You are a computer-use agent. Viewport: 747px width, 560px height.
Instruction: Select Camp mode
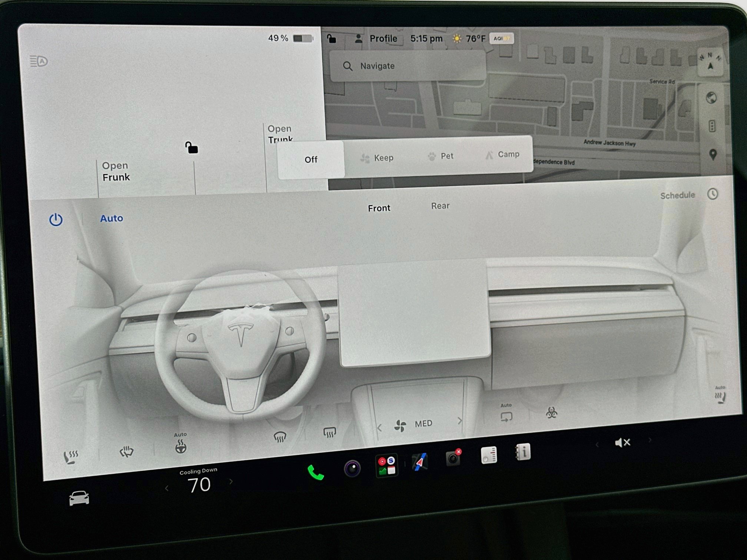coord(502,154)
